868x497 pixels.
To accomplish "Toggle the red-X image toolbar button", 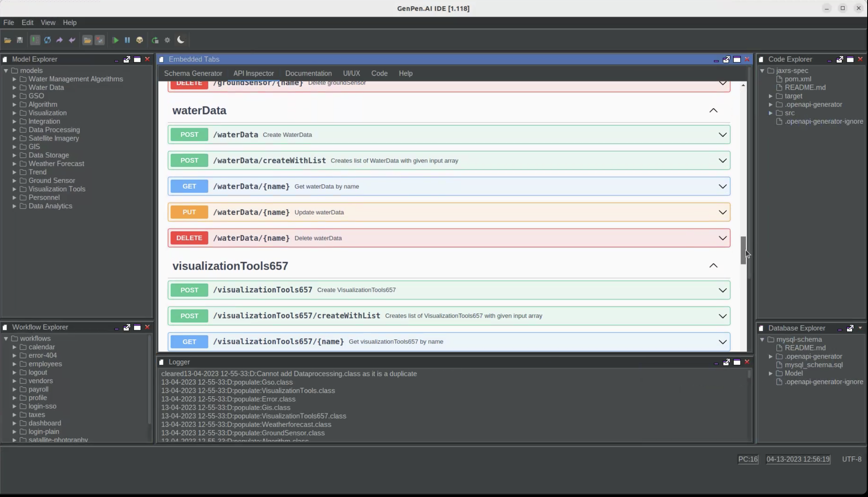I will point(99,40).
